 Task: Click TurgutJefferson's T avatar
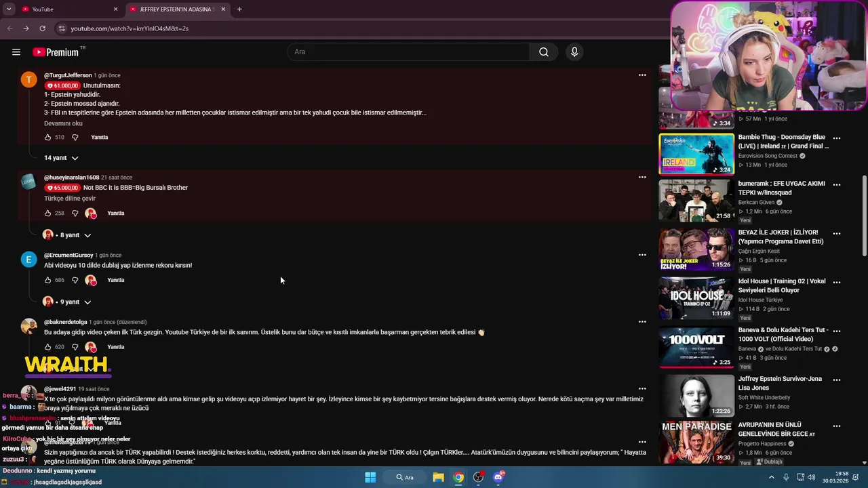pyautogui.click(x=28, y=80)
